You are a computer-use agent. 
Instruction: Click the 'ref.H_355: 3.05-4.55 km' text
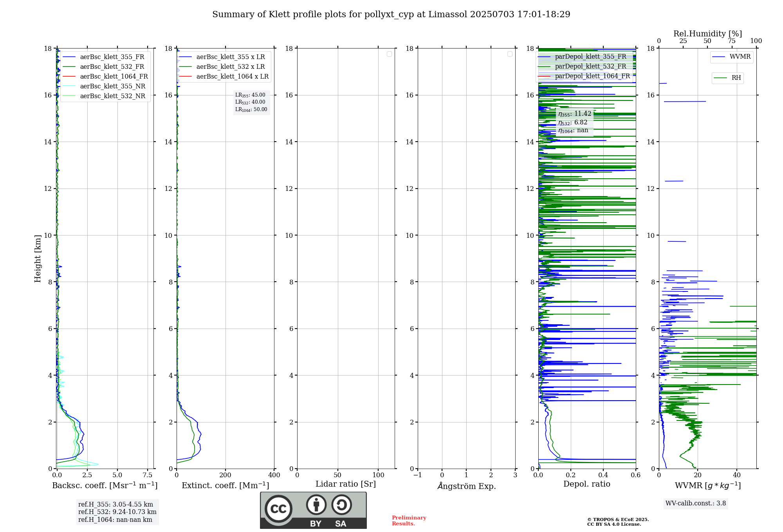pos(115,505)
